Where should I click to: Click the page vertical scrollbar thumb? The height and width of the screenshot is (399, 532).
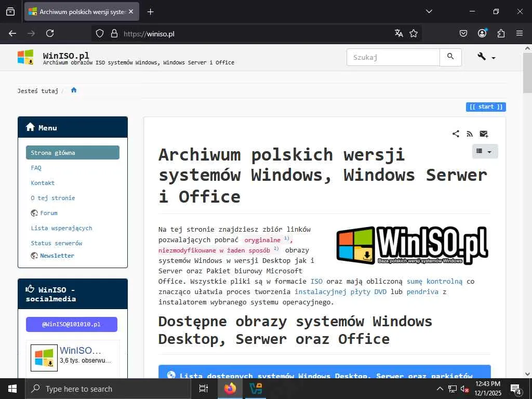[527, 73]
